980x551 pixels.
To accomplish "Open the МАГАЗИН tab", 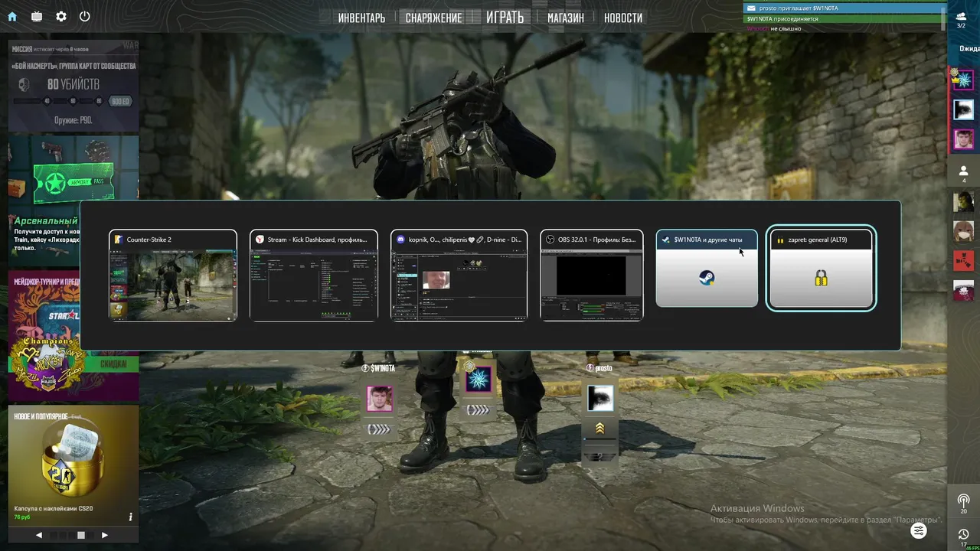I will coord(566,18).
